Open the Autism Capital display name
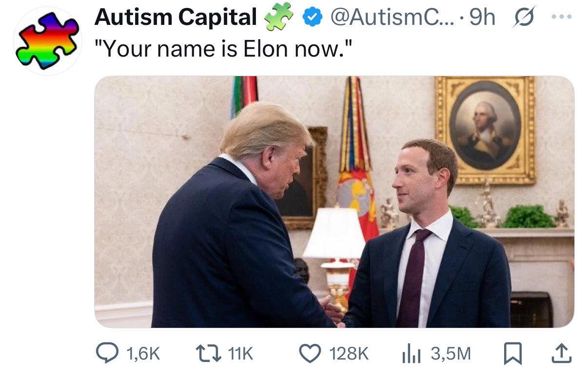This screenshot has height=381, width=588. click(x=176, y=18)
